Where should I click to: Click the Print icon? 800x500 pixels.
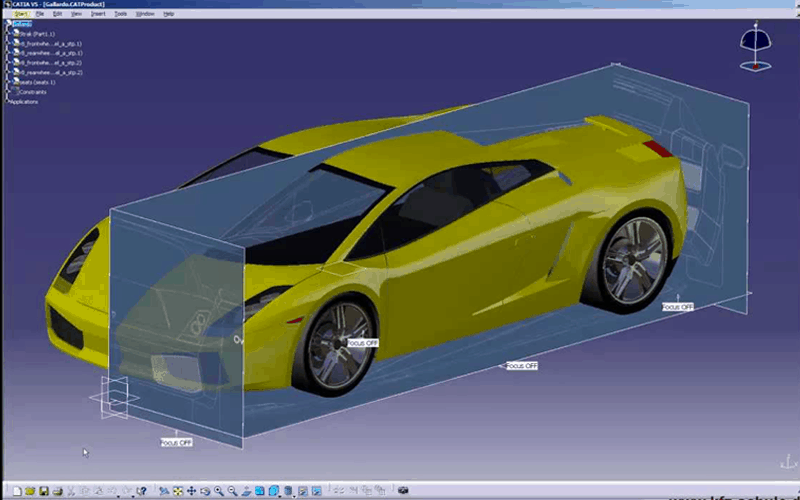tap(57, 491)
